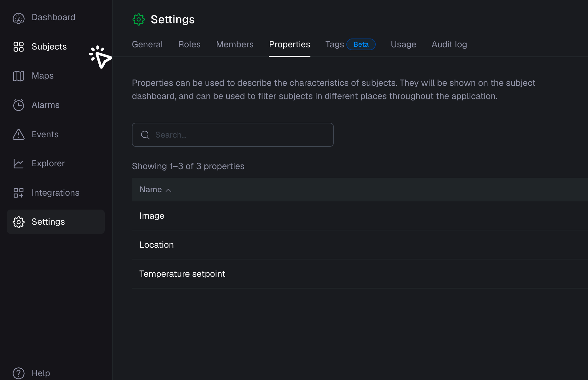Click the Beta badge next to Tags
The height and width of the screenshot is (380, 588).
361,45
